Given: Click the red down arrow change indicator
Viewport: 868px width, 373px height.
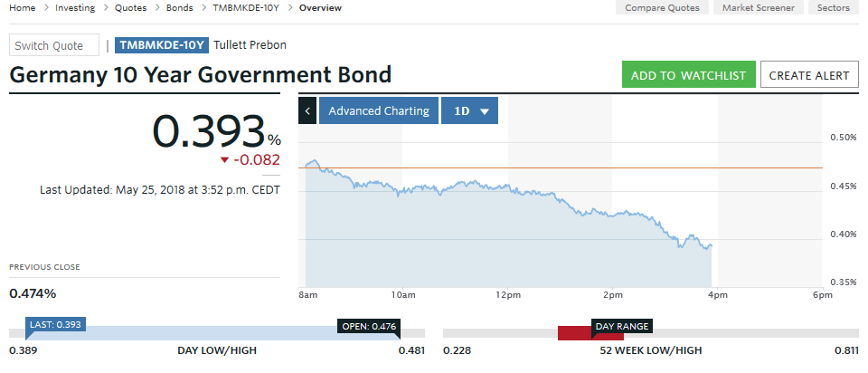Looking at the screenshot, I should [225, 160].
